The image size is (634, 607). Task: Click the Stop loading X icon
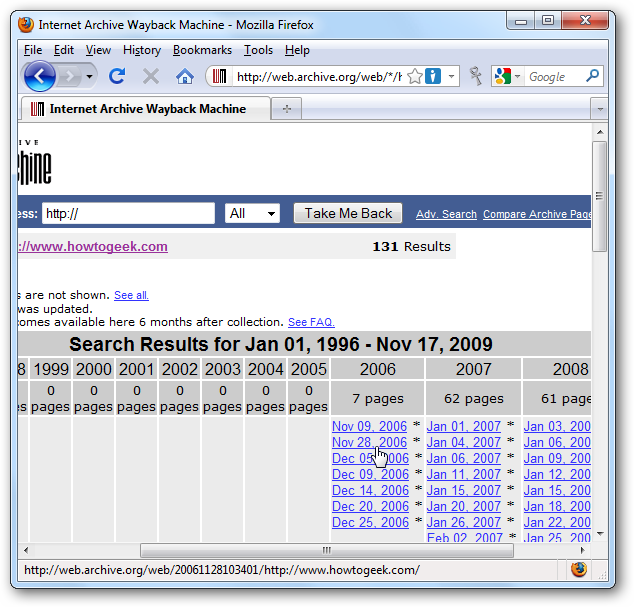[151, 76]
